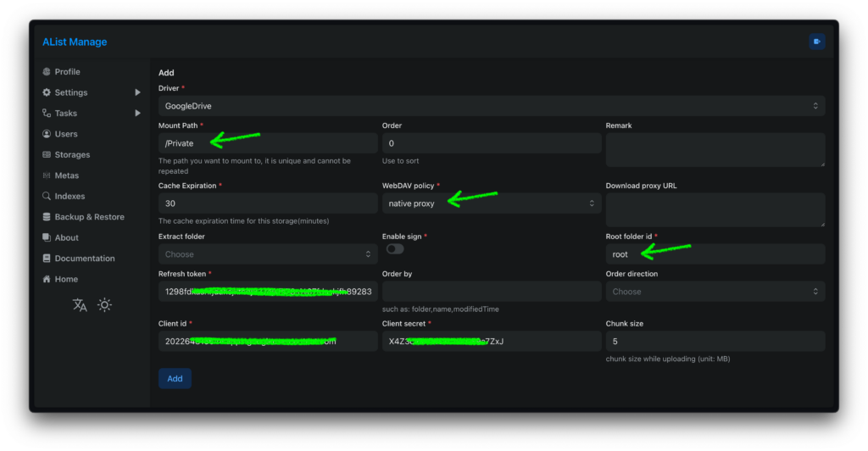The image size is (868, 451).
Task: Click the Users icon in sidebar
Action: (x=47, y=134)
